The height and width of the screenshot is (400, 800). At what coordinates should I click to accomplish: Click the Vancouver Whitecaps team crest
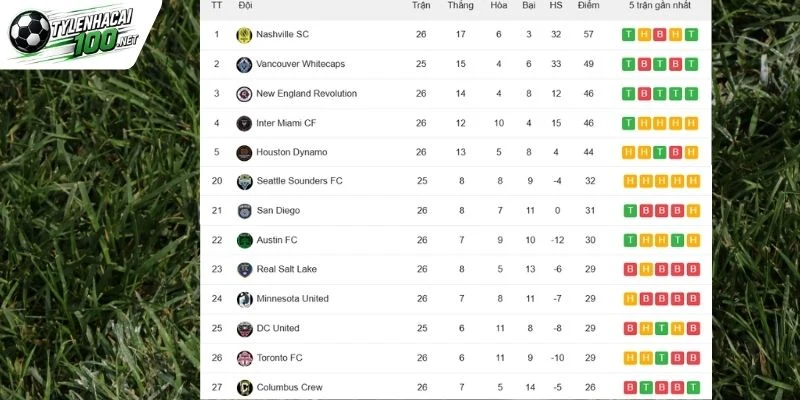(244, 65)
